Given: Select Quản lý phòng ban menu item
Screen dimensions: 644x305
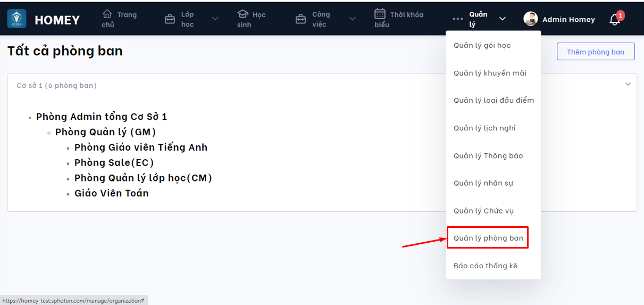Looking at the screenshot, I should pyautogui.click(x=488, y=238).
